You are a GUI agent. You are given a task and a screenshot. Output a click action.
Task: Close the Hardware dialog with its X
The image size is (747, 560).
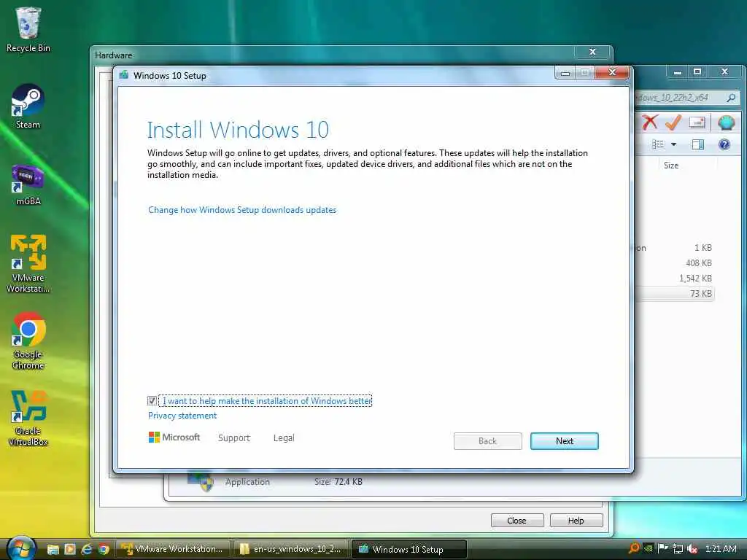pos(592,52)
